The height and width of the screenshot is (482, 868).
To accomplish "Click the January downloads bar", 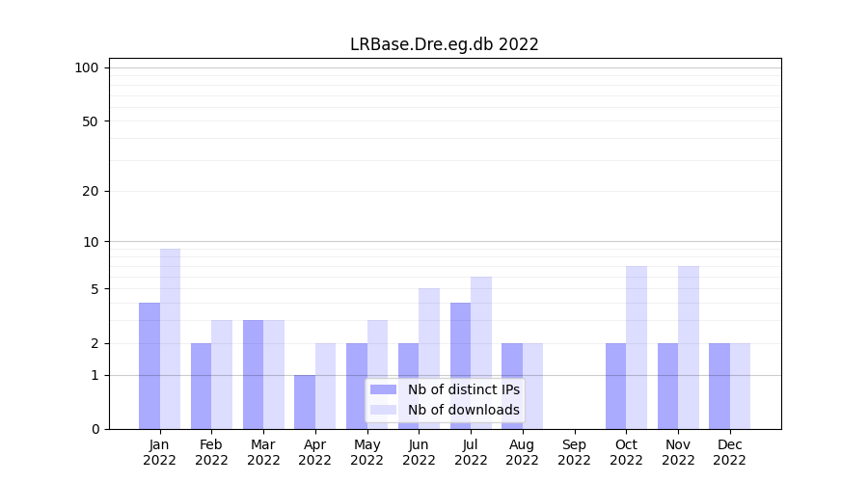I will 170,337.
